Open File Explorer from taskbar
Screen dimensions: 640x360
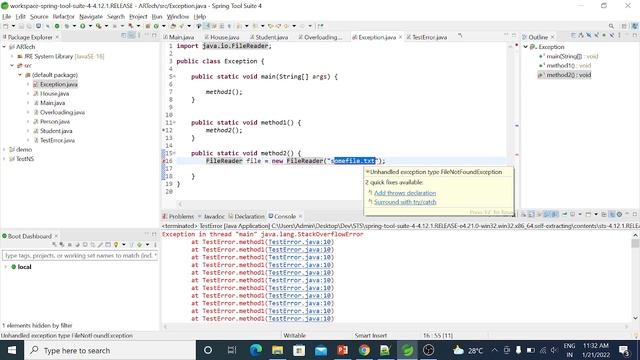click(278, 350)
